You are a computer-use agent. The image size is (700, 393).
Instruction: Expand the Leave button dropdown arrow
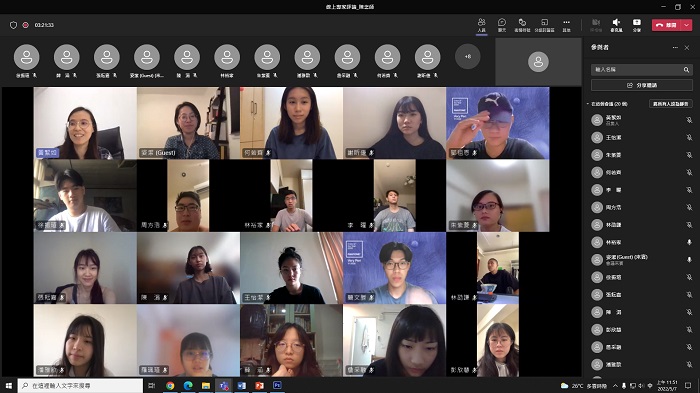click(687, 25)
